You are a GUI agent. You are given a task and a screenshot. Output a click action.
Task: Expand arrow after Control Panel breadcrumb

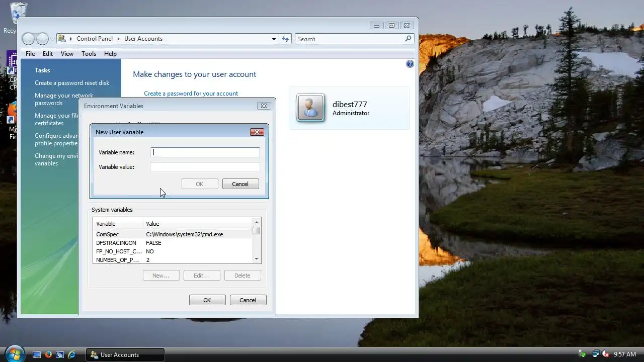click(x=119, y=39)
